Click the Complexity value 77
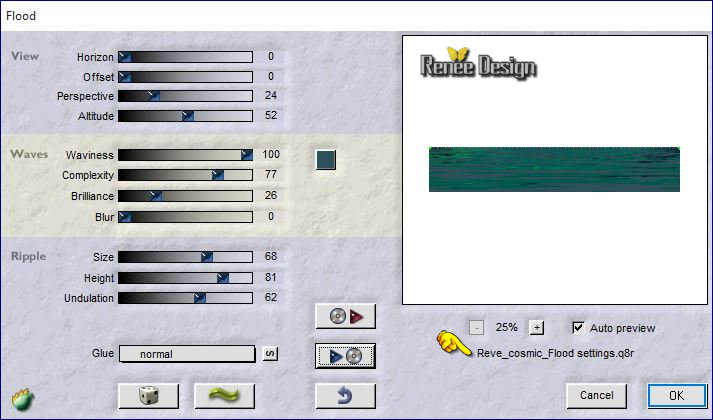Screen dimensions: 713x420 coord(271,175)
